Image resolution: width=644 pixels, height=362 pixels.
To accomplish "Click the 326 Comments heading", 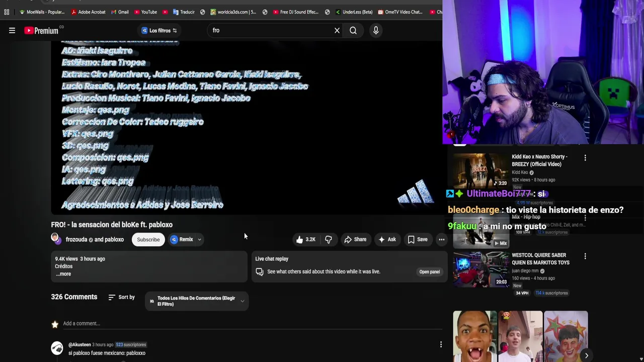I will click(74, 297).
